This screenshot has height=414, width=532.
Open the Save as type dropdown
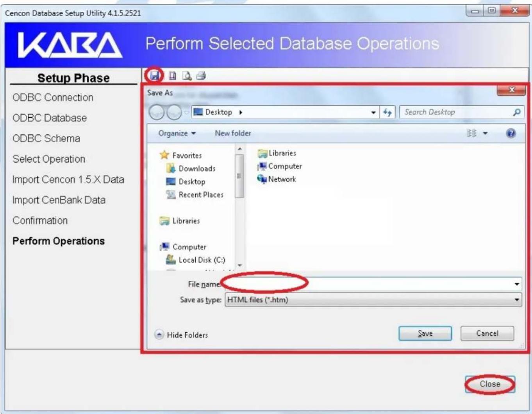373,300
